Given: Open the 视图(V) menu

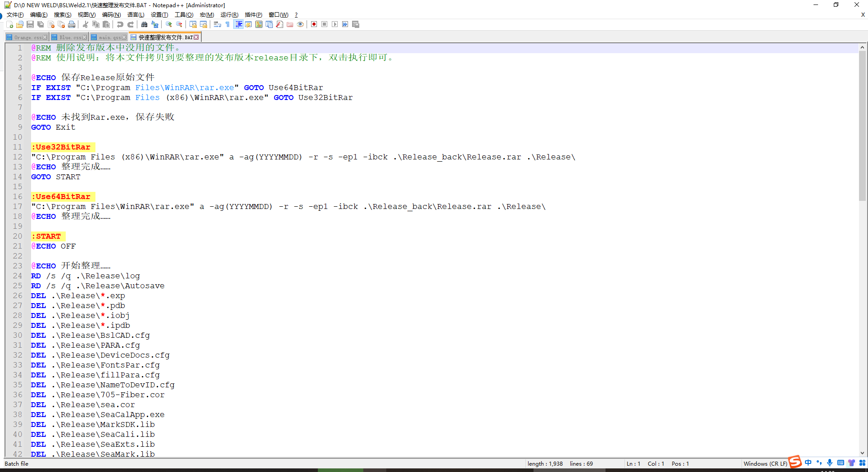Looking at the screenshot, I should pos(86,15).
